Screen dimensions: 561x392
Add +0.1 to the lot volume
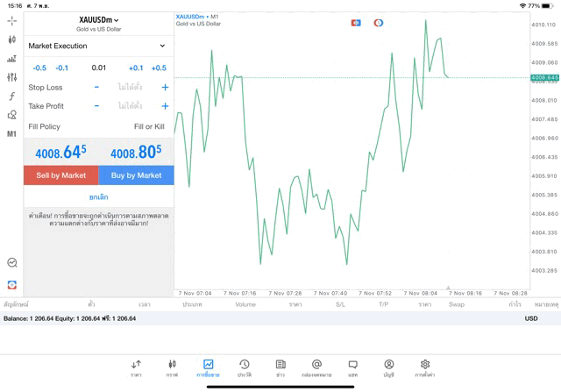(136, 68)
